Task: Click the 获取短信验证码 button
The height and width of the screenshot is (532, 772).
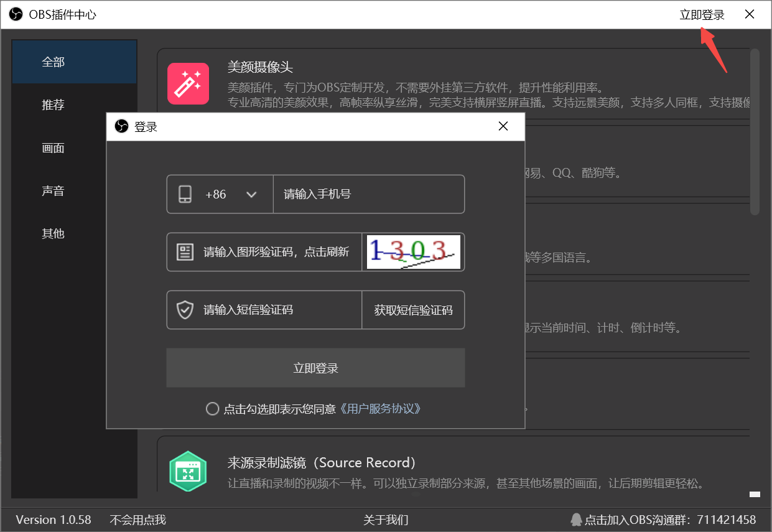Action: pyautogui.click(x=413, y=309)
